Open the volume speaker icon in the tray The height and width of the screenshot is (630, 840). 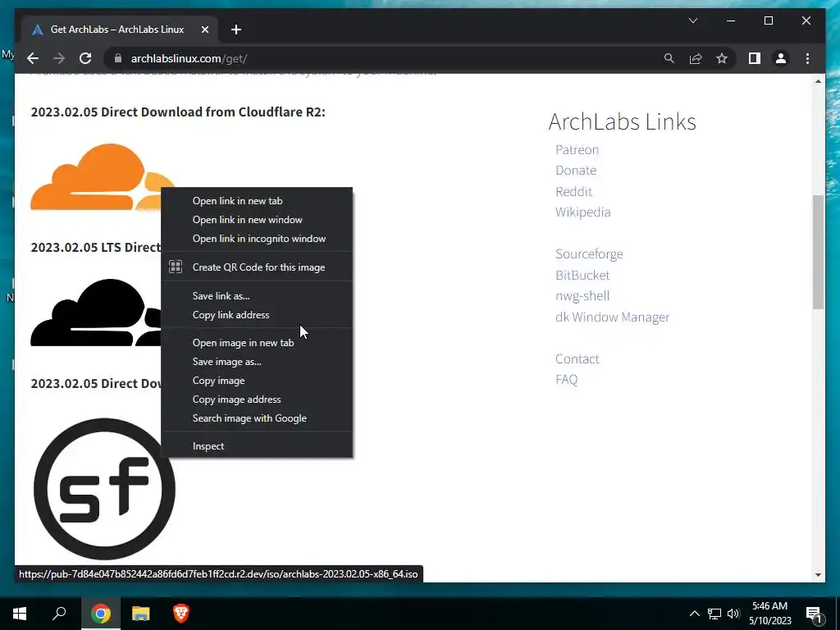[x=733, y=614]
